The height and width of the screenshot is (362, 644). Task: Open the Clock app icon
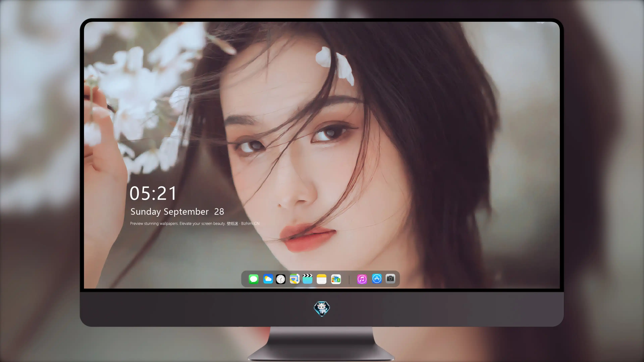[x=281, y=279]
